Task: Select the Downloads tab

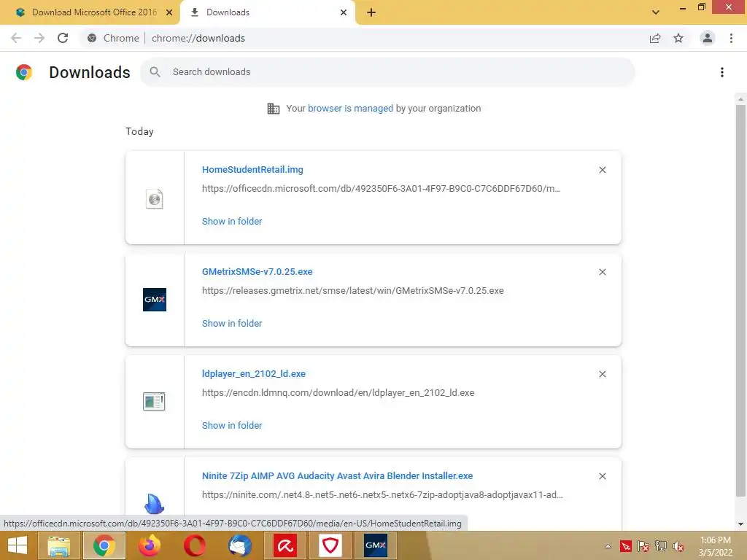Action: click(x=268, y=12)
